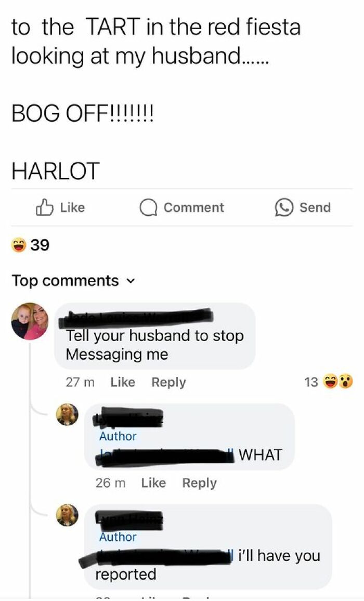Screen dimensions: 364x601
Task: Tap the WhatsApp Send icon
Action: [x=284, y=207]
